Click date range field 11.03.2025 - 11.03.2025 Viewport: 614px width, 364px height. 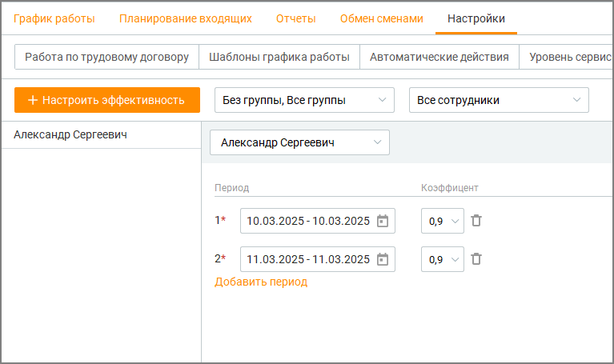pyautogui.click(x=318, y=259)
